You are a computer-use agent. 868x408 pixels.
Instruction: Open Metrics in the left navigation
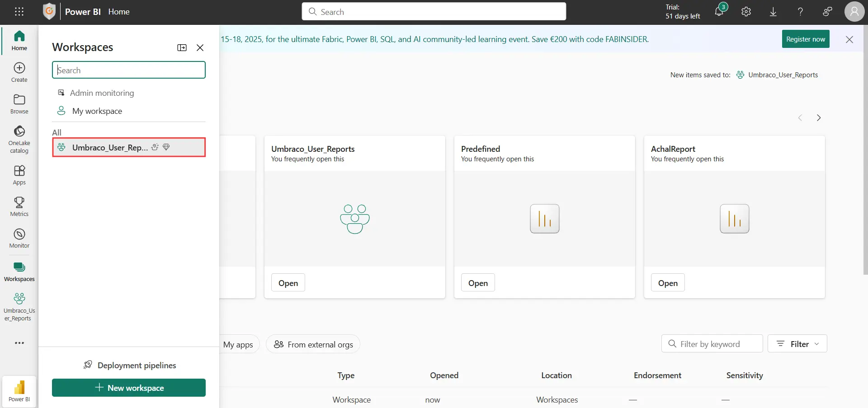(19, 206)
